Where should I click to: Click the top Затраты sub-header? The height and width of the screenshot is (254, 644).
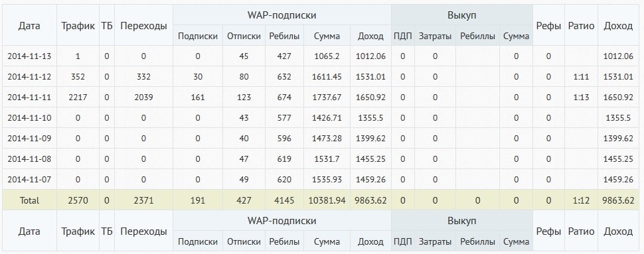tap(435, 36)
